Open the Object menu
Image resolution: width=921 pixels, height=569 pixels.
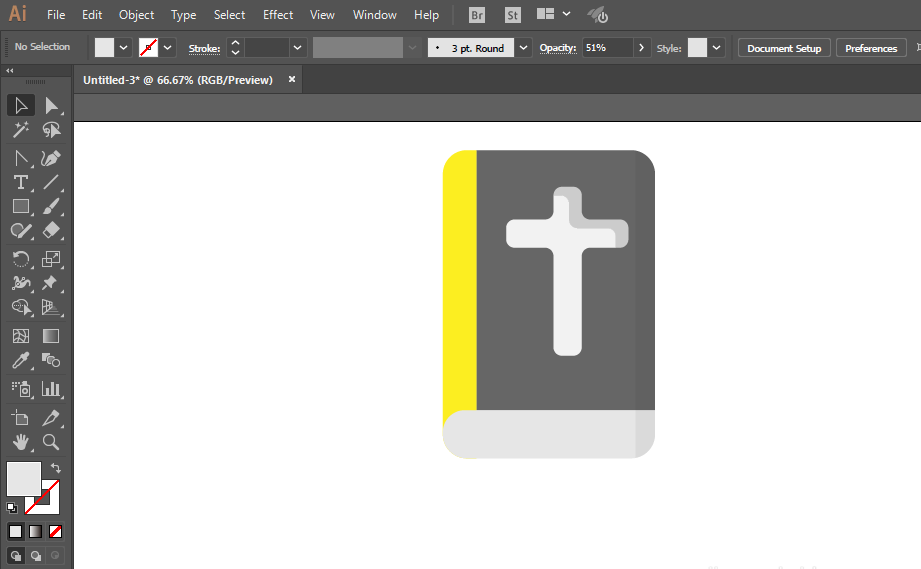pyautogui.click(x=136, y=15)
